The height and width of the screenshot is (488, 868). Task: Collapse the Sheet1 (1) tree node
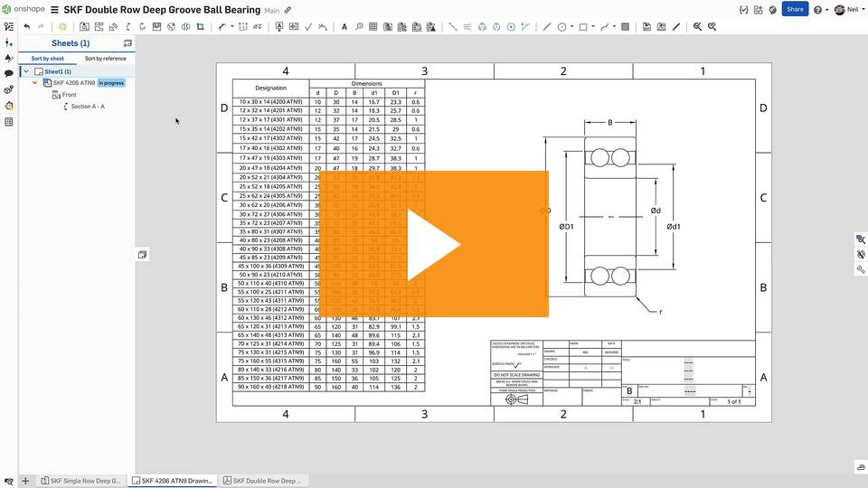[26, 71]
